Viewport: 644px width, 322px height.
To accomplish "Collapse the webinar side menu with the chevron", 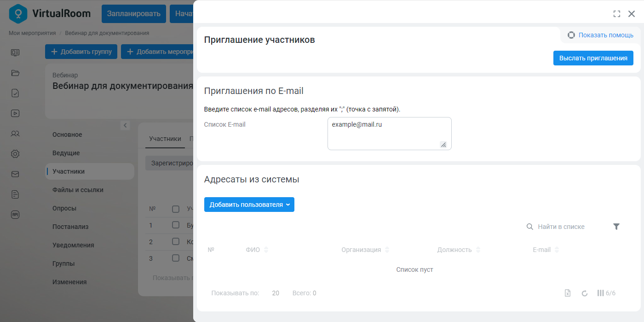I will coord(125,125).
